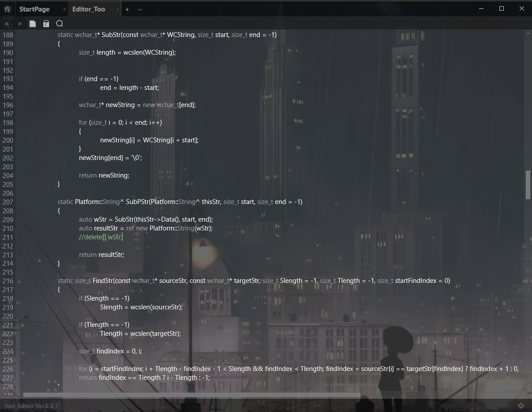
Task: Click the new file page icon
Action: (x=33, y=24)
